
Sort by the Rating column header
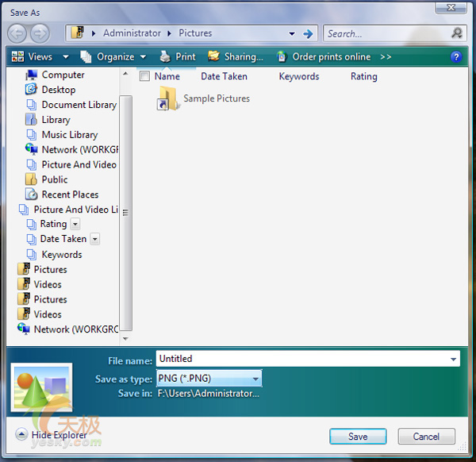[364, 76]
